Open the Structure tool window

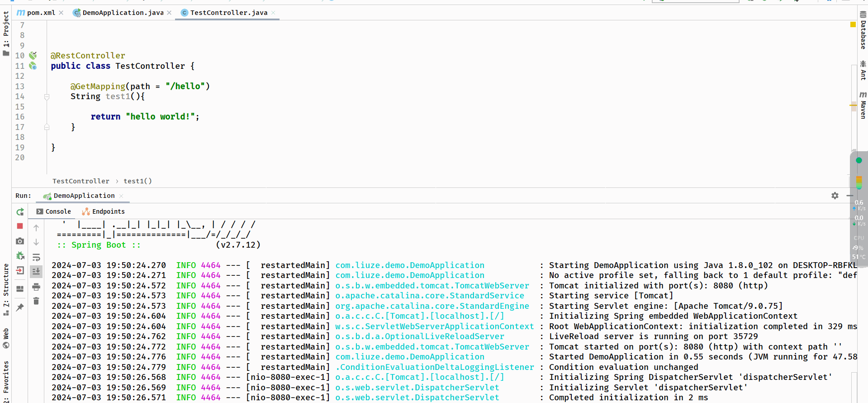click(x=6, y=289)
